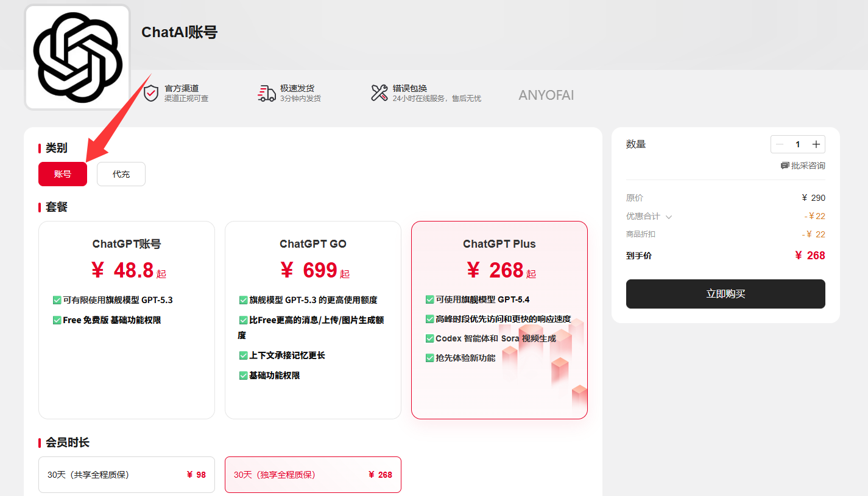Select the 账号 category
Viewport: 868px width, 496px height.
[x=63, y=174]
